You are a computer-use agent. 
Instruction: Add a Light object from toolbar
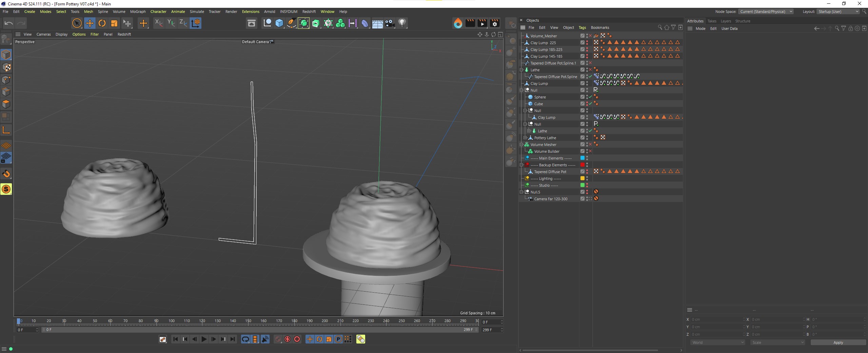(402, 23)
